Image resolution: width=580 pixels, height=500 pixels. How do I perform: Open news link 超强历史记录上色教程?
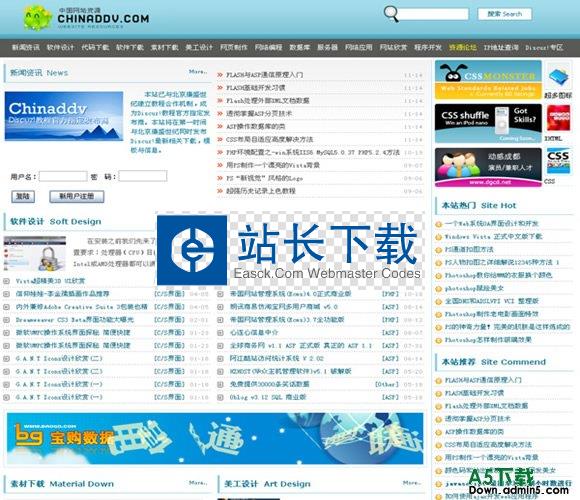click(261, 191)
